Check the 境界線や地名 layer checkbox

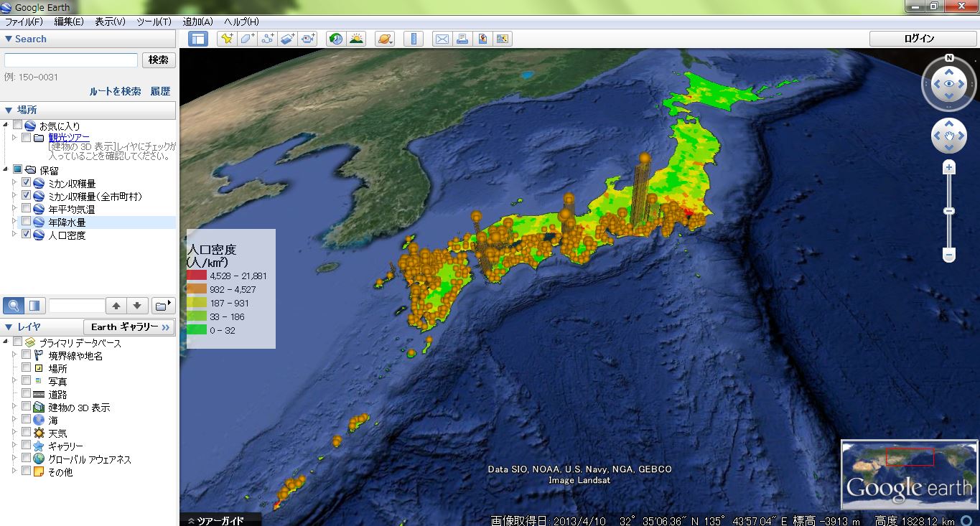coord(27,355)
